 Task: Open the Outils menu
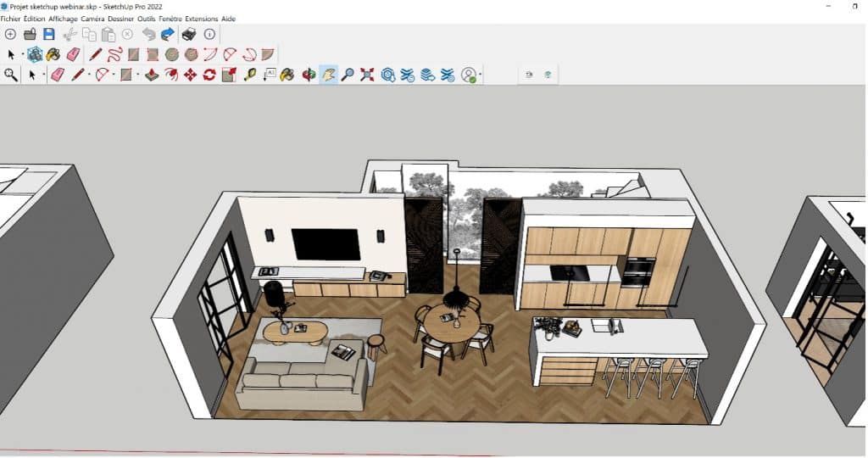coord(147,19)
